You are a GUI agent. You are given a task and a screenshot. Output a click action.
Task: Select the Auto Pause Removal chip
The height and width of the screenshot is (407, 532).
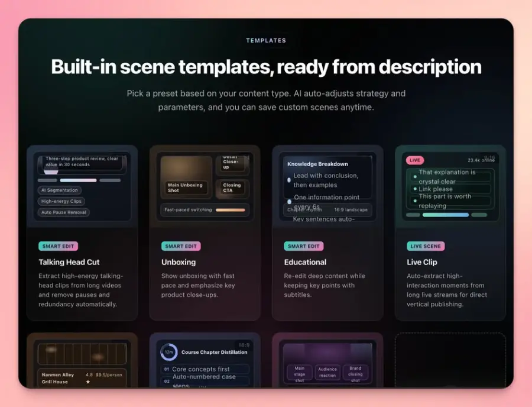pyautogui.click(x=63, y=212)
